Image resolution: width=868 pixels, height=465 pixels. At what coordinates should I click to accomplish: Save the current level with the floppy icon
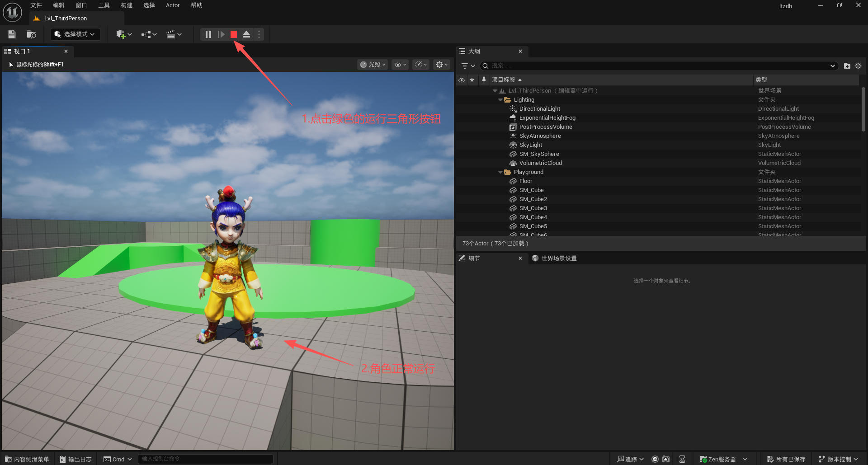coord(12,34)
